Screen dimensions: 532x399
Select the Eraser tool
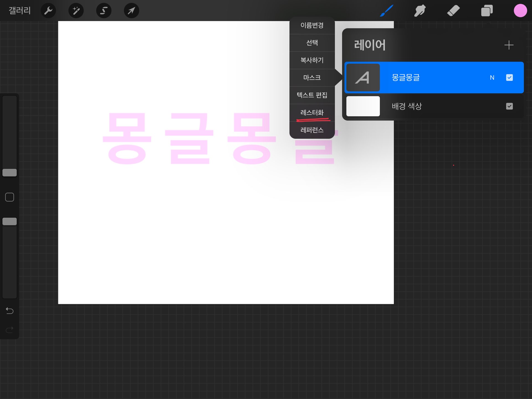click(x=453, y=11)
